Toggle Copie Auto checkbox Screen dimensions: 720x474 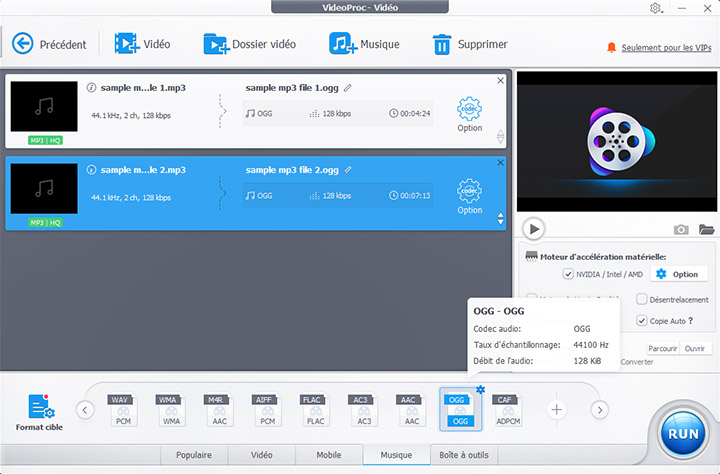click(641, 321)
